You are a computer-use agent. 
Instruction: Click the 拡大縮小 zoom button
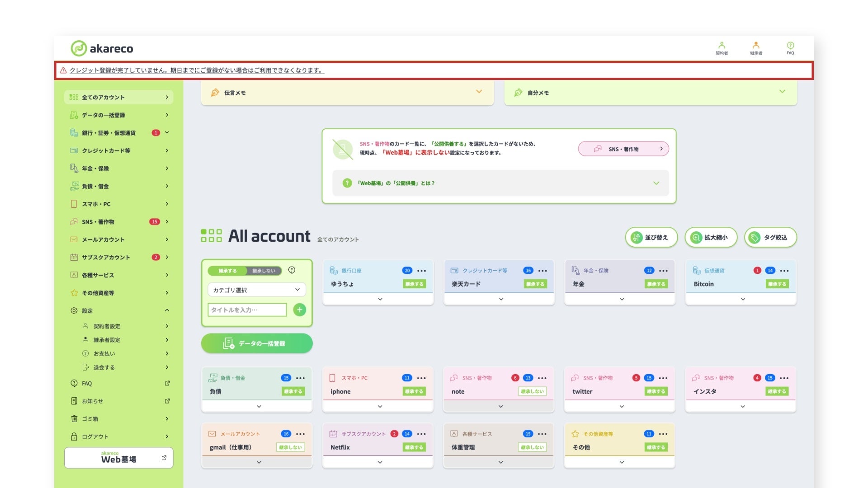click(711, 237)
